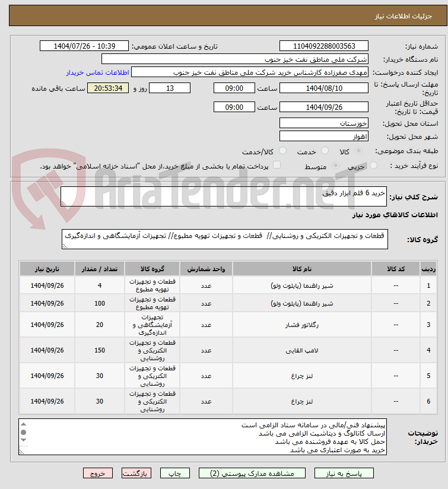
Task: Click the بازگشت back button
Action: 136,474
